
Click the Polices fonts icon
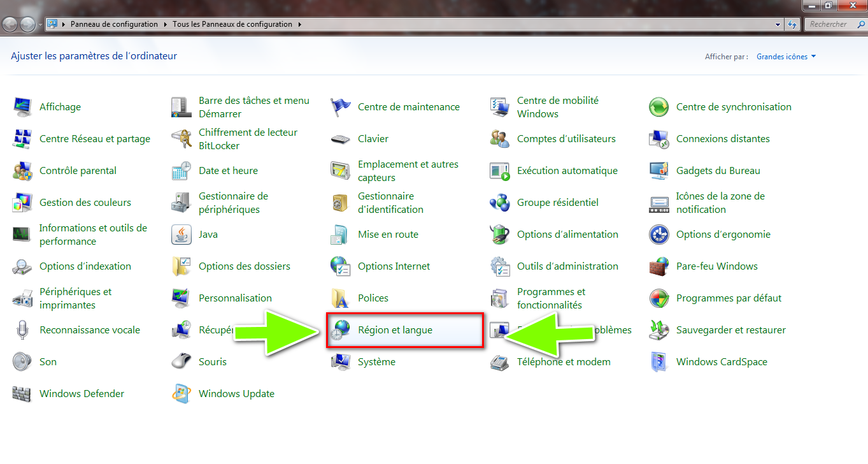tap(341, 298)
